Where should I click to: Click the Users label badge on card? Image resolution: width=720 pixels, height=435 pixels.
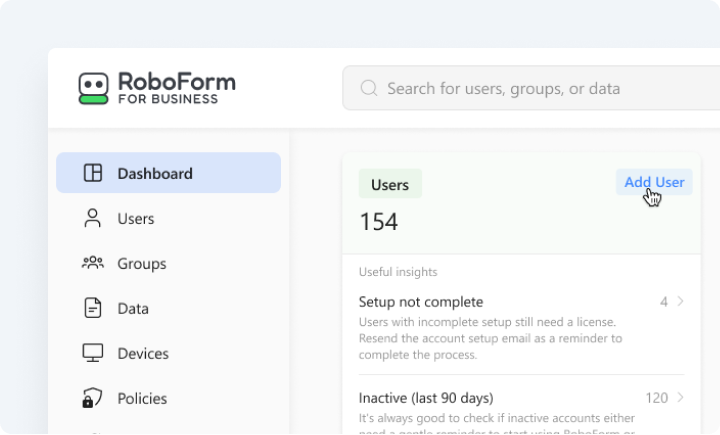(390, 184)
